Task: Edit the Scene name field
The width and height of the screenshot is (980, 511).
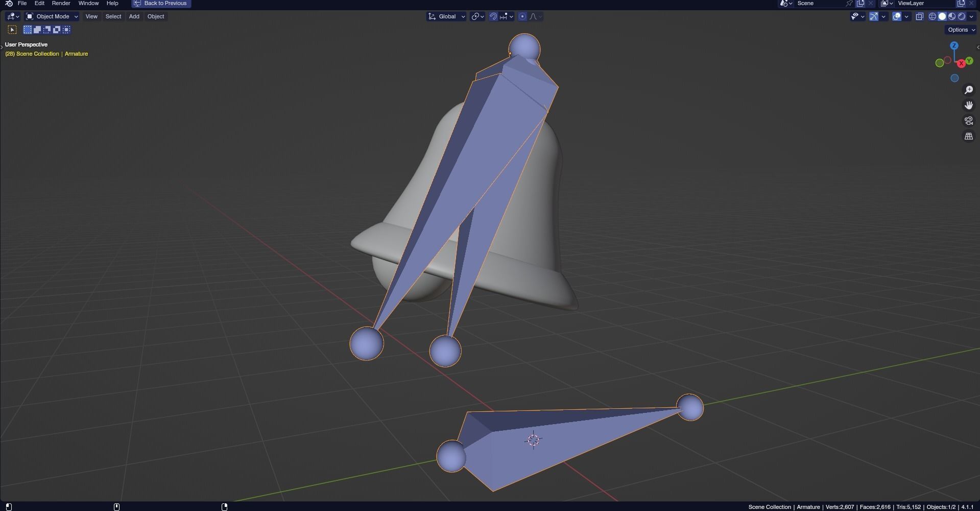Action: coord(820,3)
